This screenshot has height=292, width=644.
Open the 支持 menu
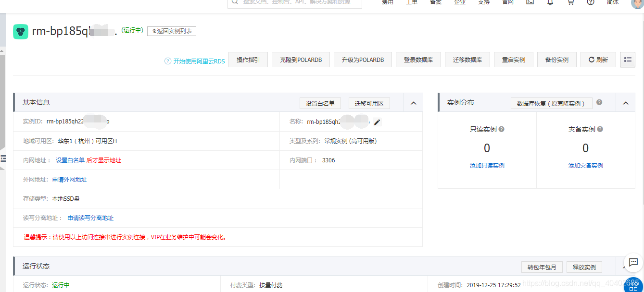click(x=484, y=2)
